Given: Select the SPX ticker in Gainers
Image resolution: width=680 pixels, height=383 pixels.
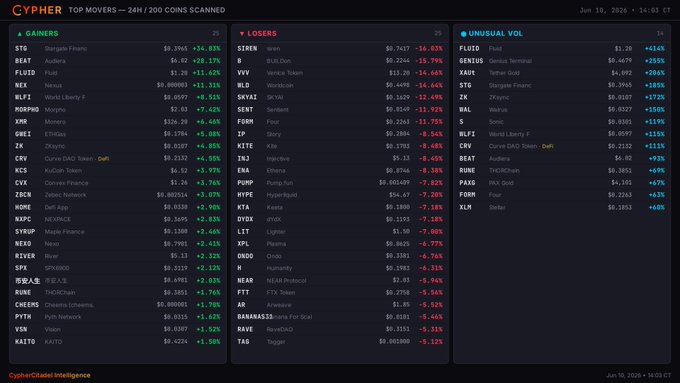Looking at the screenshot, I should [21, 268].
